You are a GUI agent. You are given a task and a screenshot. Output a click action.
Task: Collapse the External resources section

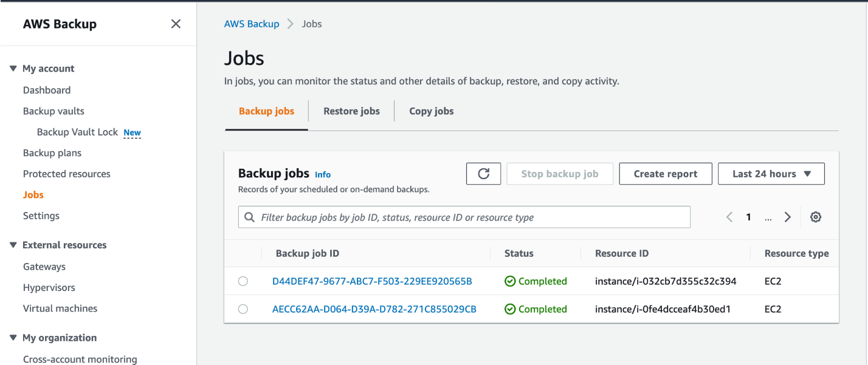[x=13, y=245]
